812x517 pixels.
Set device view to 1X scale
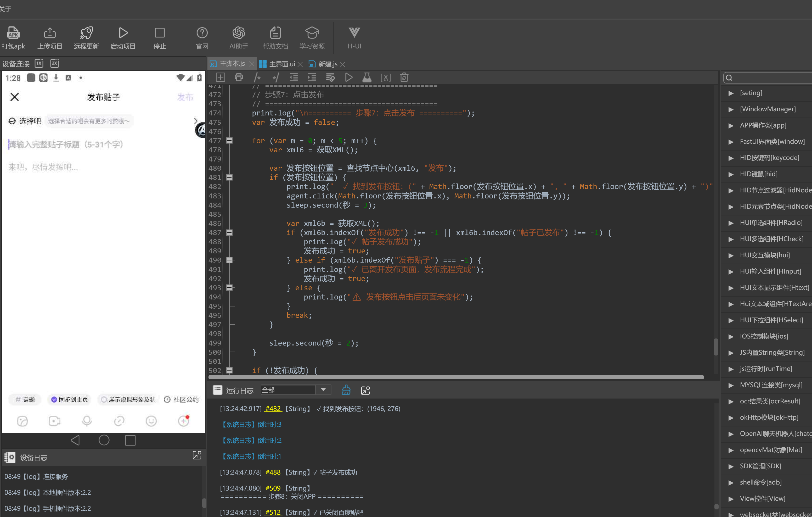39,63
